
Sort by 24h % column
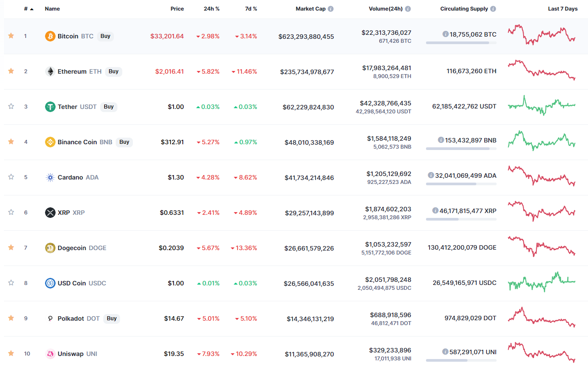211,9
